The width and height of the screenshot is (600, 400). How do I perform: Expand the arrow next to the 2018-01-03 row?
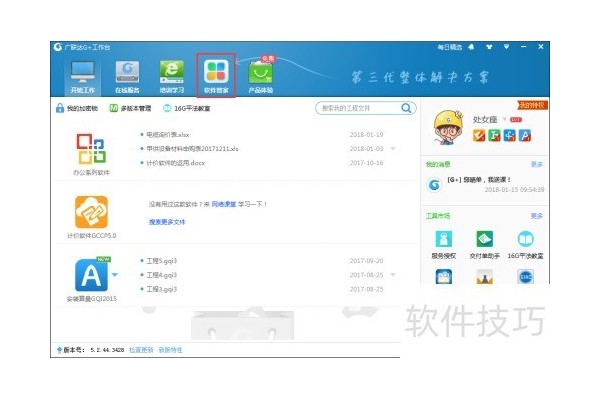tap(393, 149)
